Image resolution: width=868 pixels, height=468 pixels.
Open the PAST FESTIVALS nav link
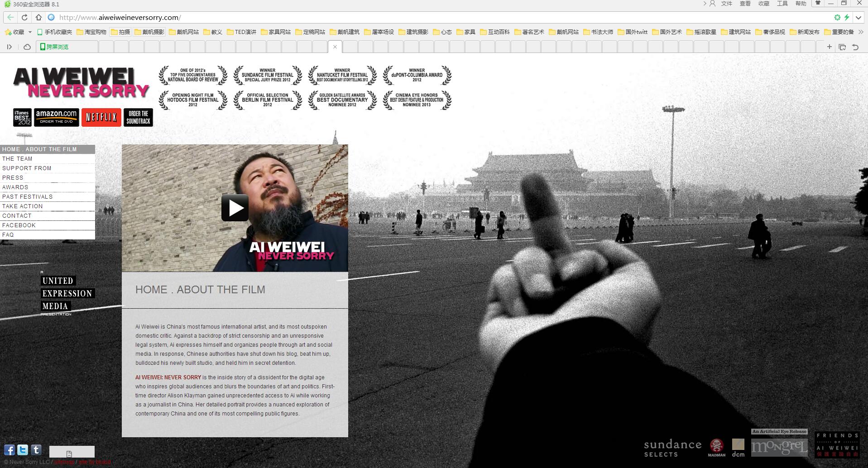tap(27, 197)
